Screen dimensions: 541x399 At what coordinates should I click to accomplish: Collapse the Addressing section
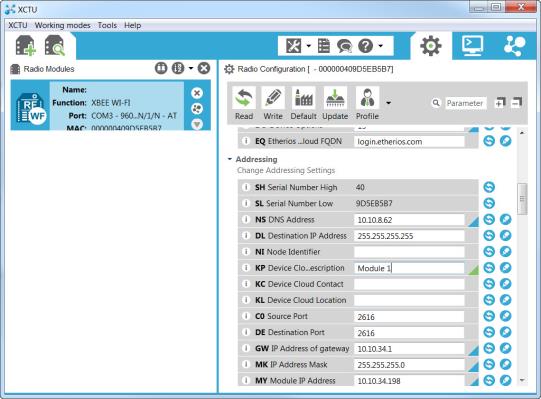click(229, 159)
